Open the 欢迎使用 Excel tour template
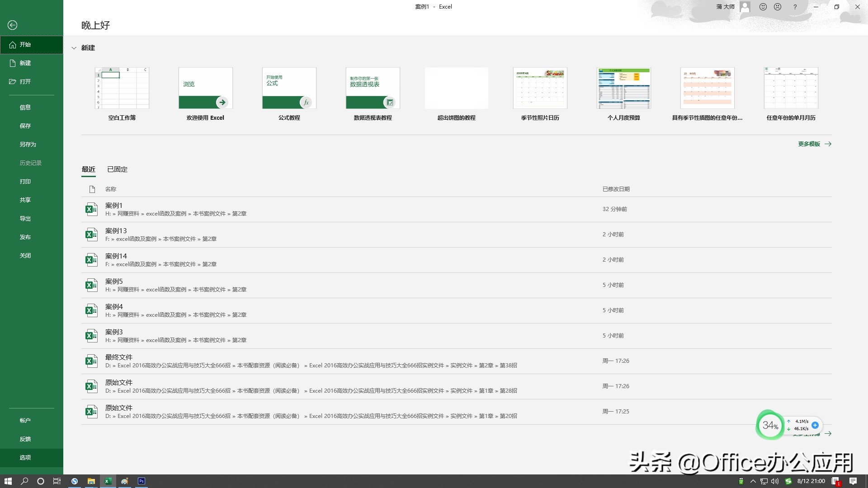 coord(206,88)
